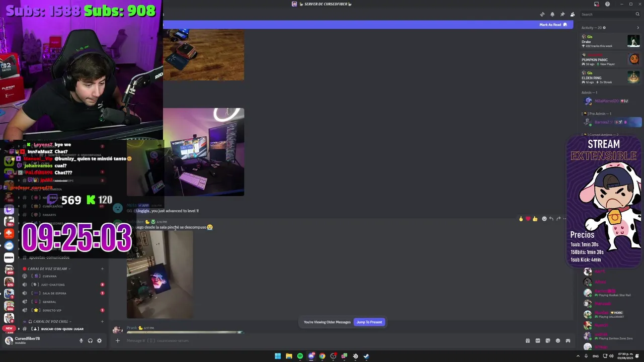Screen dimensions: 644x362
Task: React with red heart quick reaction
Action: coord(528,219)
